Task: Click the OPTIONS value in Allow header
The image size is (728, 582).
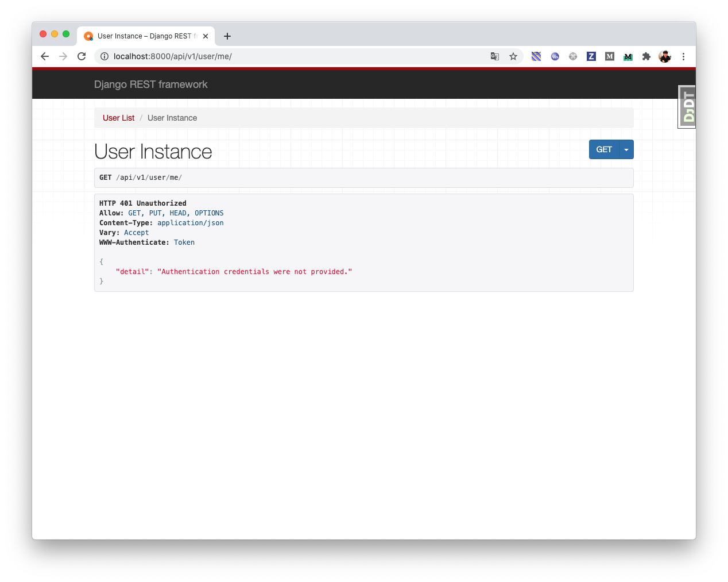Action: pos(209,213)
